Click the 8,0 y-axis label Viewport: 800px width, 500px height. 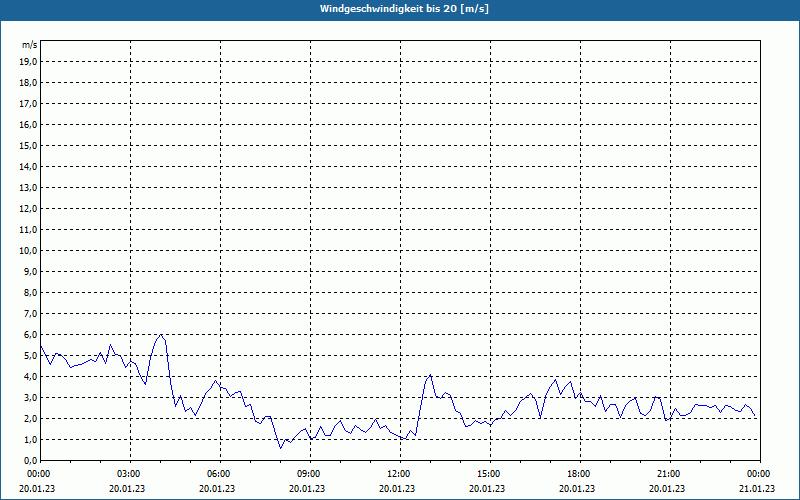pos(30,292)
